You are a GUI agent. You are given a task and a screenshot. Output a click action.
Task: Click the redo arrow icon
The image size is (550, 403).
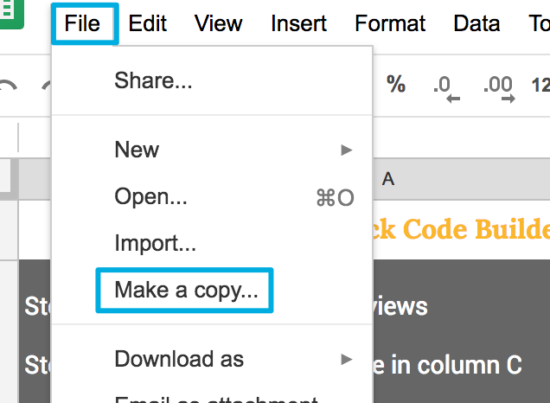(47, 86)
